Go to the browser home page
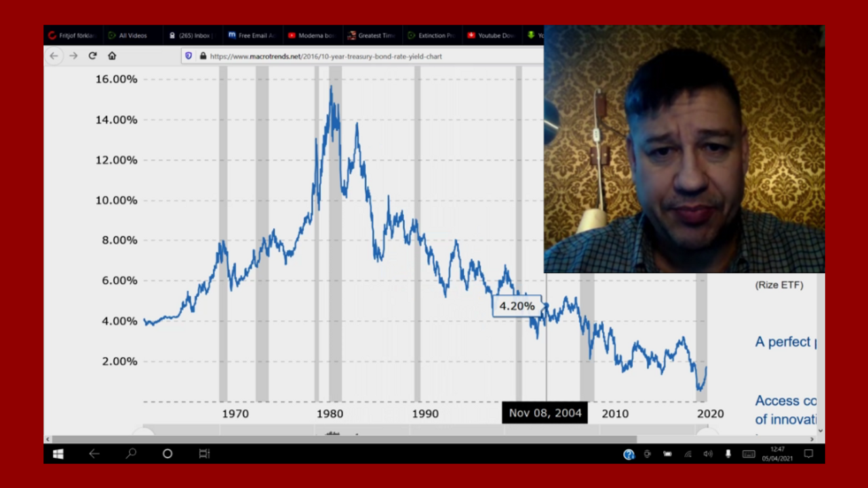This screenshot has height=488, width=868. click(112, 56)
